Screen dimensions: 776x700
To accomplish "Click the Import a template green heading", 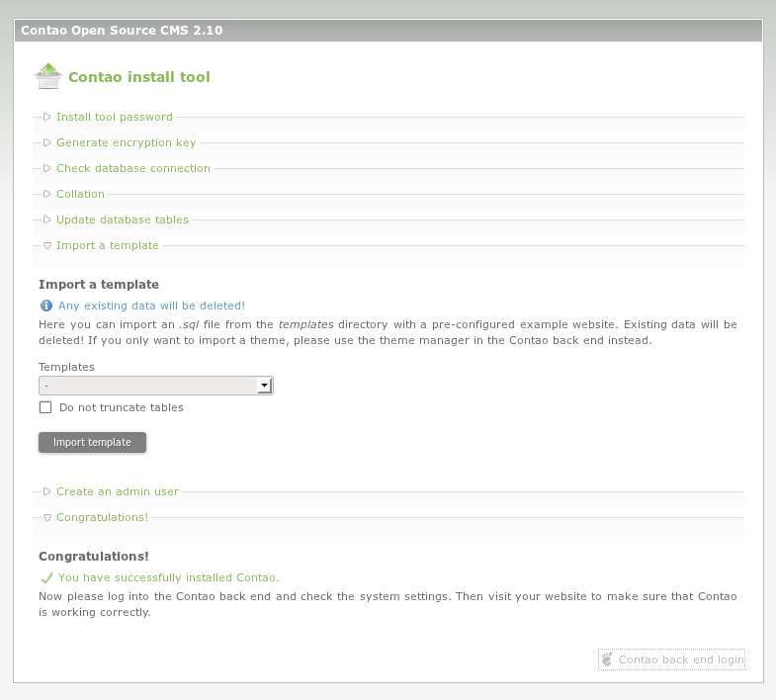I will coord(108,245).
